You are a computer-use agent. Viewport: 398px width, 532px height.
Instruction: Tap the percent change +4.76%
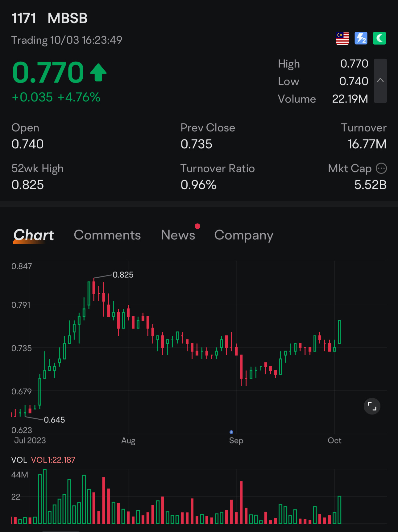pyautogui.click(x=79, y=97)
